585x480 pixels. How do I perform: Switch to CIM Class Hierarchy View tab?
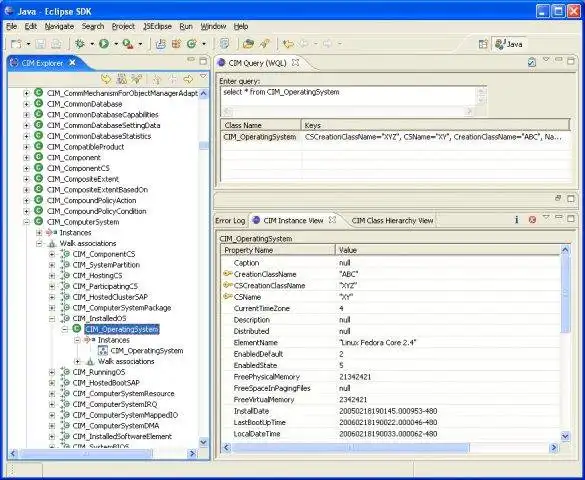[392, 220]
